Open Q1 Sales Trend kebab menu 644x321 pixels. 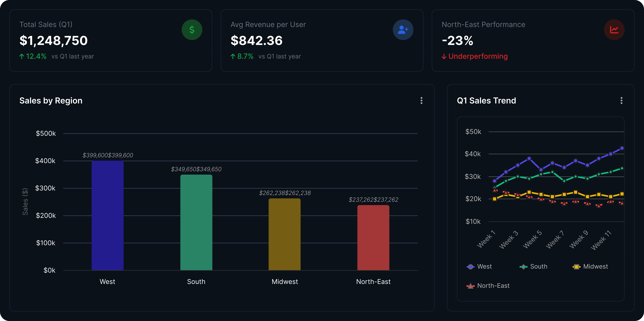point(621,101)
